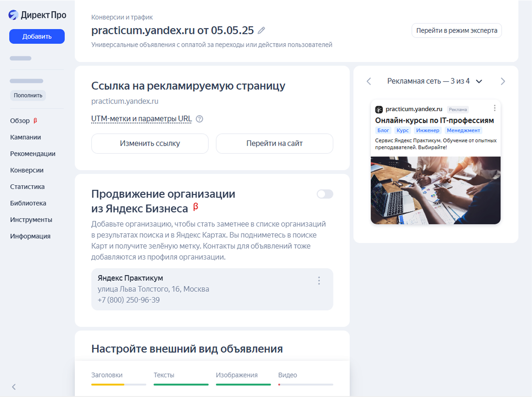
Task: Click the Конверсии и трафик label
Action: (x=122, y=17)
